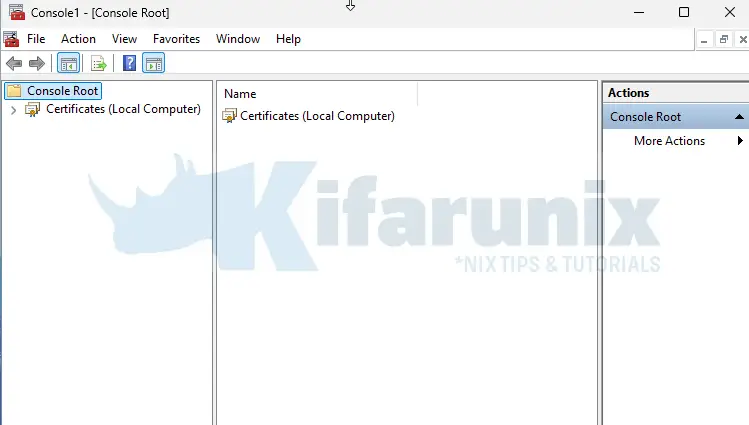Viewport: 749px width, 425px height.
Task: Click More Actions in the Actions pane
Action: tap(669, 140)
